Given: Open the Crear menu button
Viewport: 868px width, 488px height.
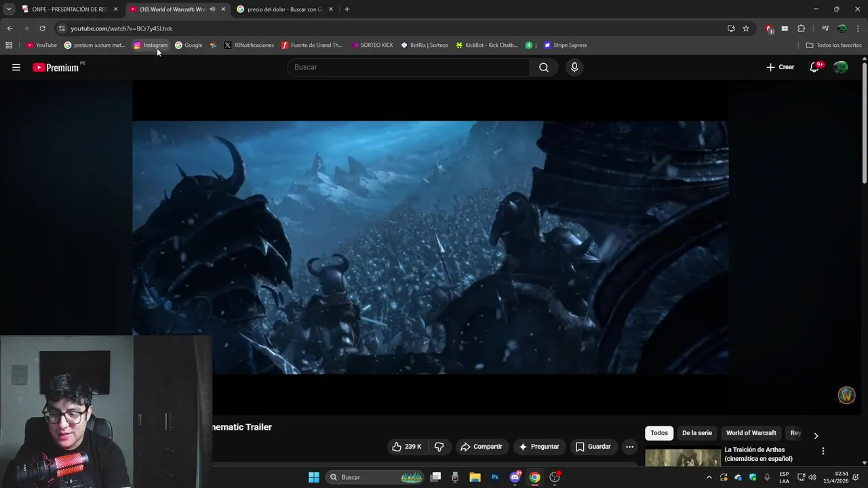Looking at the screenshot, I should (x=781, y=67).
